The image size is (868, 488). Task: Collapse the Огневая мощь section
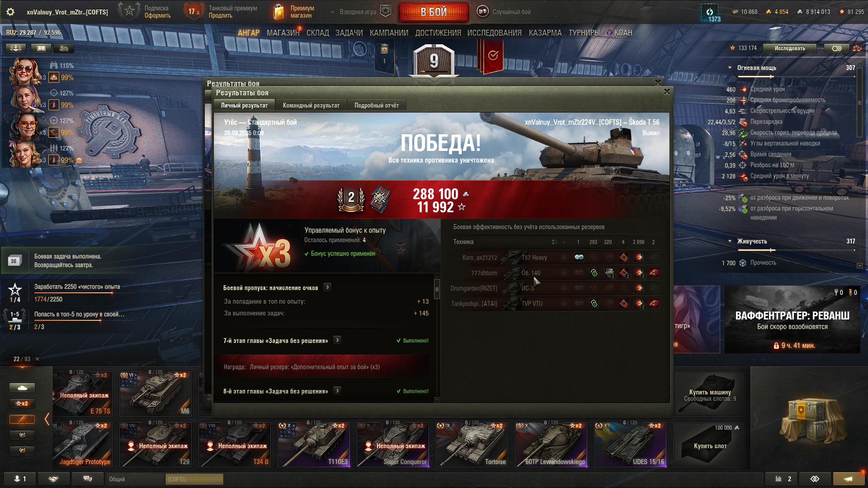[x=730, y=68]
